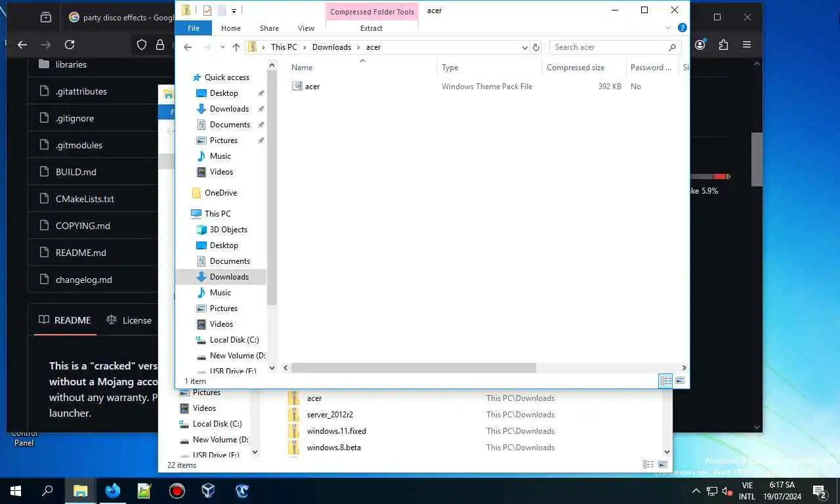Open recent locations dropdown arrow
This screenshot has width=840, height=504.
223,47
